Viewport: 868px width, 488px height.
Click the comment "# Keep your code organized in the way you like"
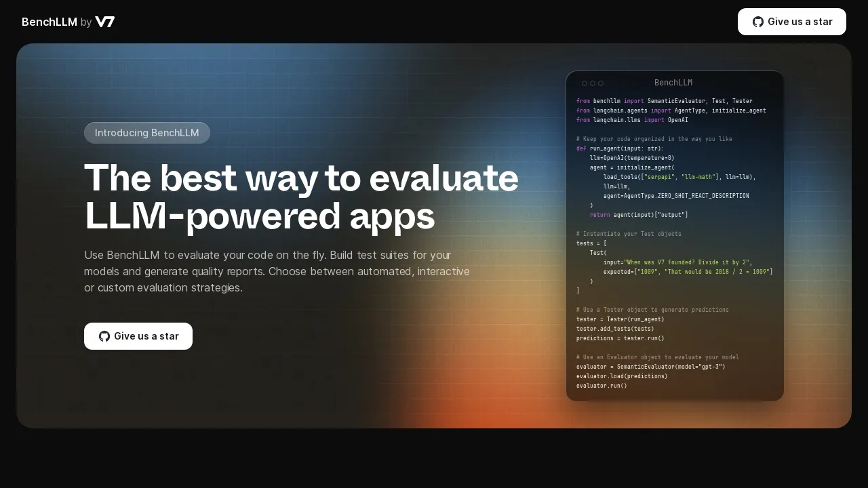(x=654, y=139)
